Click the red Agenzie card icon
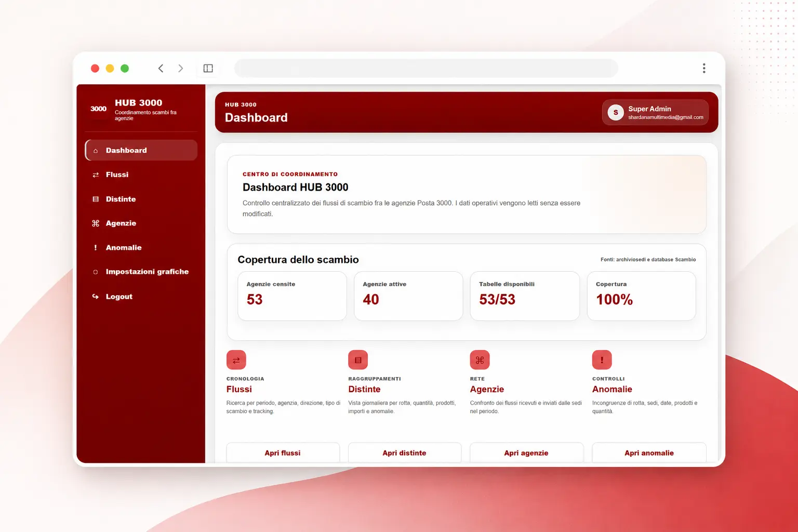This screenshot has width=798, height=532. pyautogui.click(x=480, y=360)
